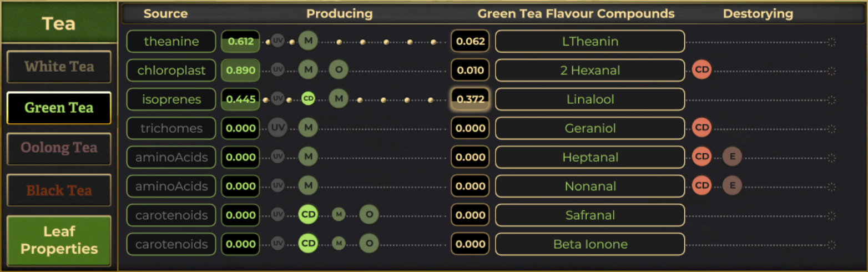This screenshot has height=272, width=868.
Task: Click the O icon in Beta Ionone row
Action: [x=369, y=244]
